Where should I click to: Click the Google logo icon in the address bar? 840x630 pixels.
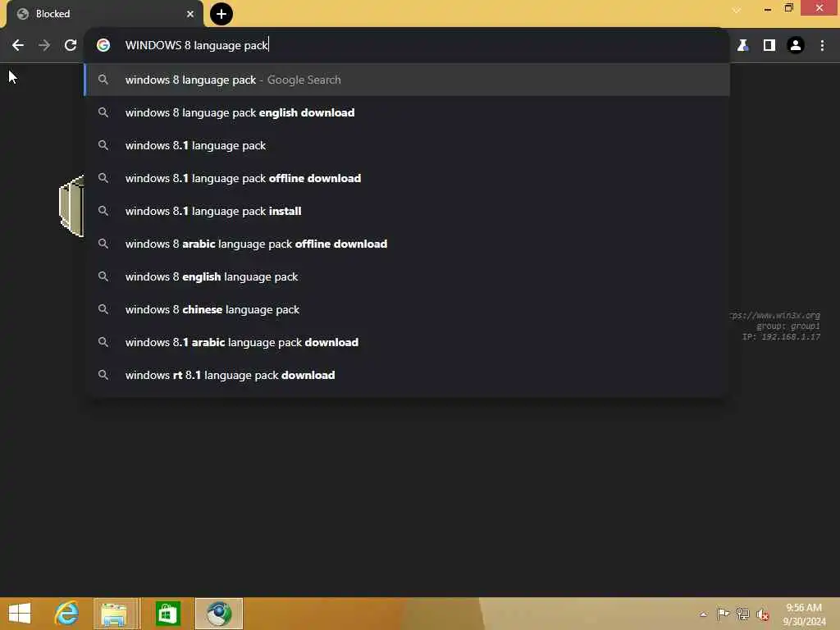(x=103, y=46)
